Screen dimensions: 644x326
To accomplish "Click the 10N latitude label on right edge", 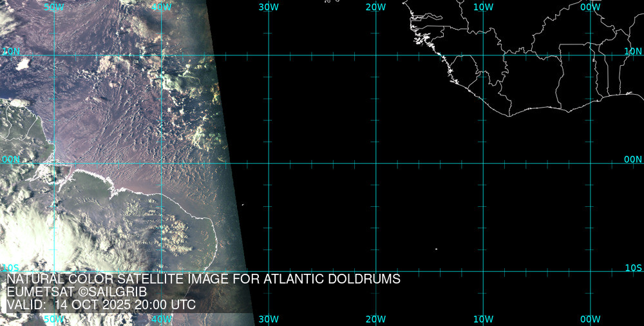I will tap(633, 50).
